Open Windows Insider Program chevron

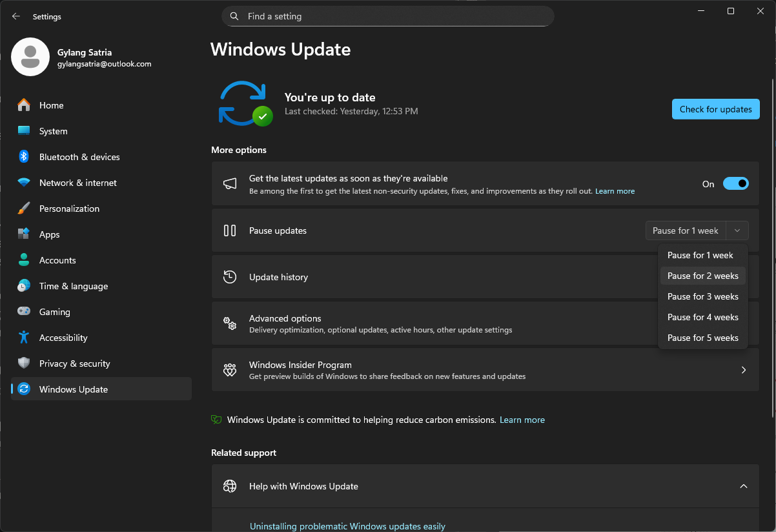743,370
